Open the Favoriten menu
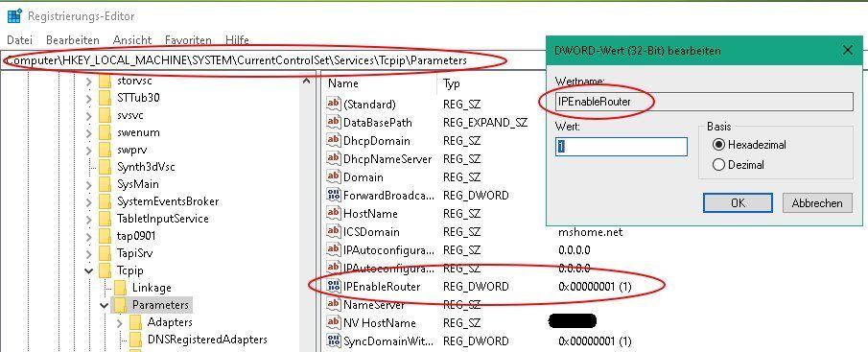This screenshot has height=352, width=868. click(188, 40)
